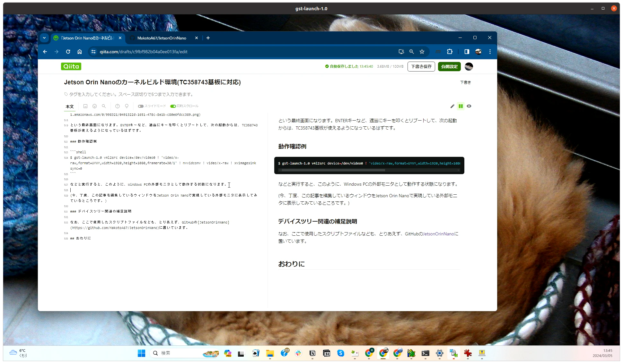Open the Qiita user avatar menu

[469, 66]
